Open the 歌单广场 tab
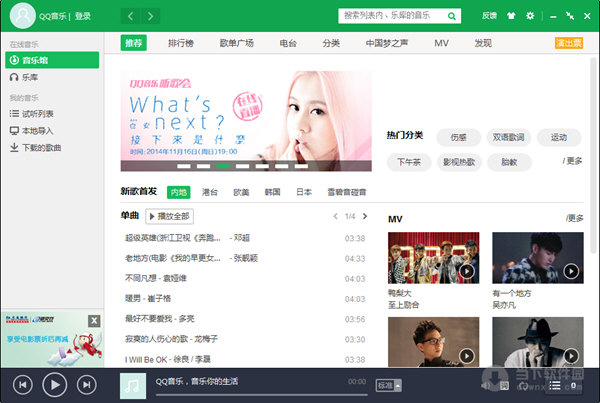600x403 pixels. 236,43
